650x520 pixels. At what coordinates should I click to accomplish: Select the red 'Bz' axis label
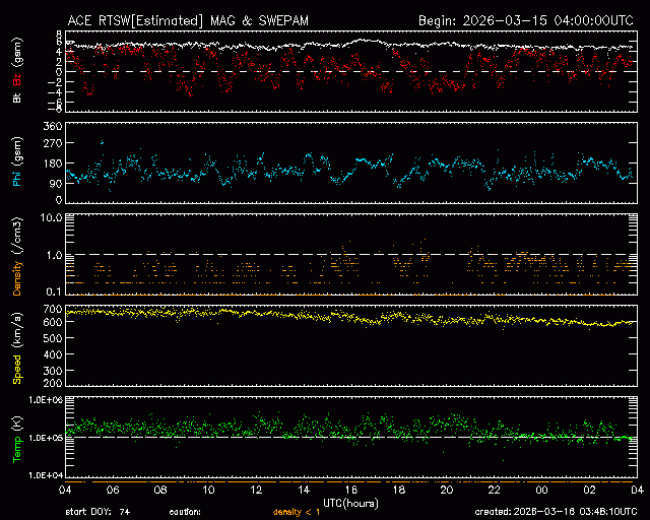pyautogui.click(x=17, y=80)
